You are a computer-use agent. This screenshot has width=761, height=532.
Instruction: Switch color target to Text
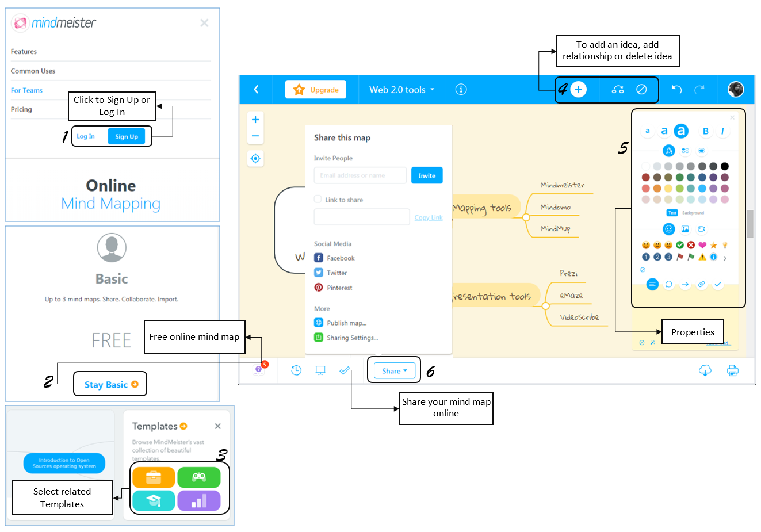(x=672, y=213)
